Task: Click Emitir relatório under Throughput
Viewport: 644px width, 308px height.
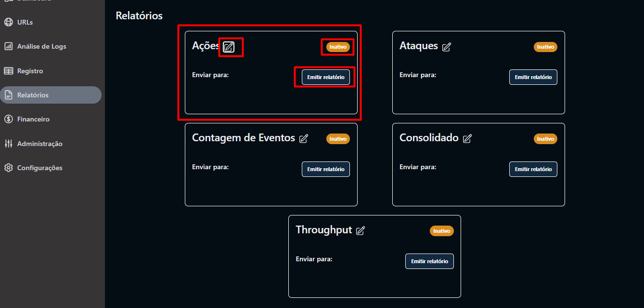Action: click(x=429, y=261)
